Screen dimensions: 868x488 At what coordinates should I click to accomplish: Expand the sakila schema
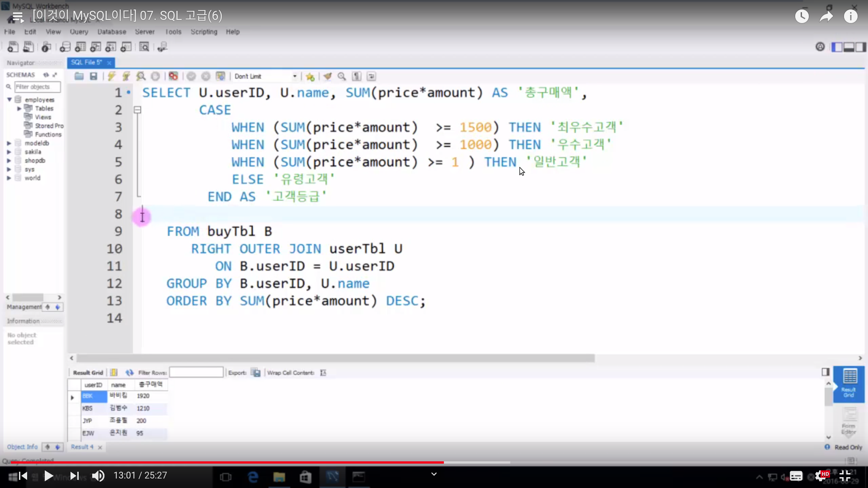9,152
